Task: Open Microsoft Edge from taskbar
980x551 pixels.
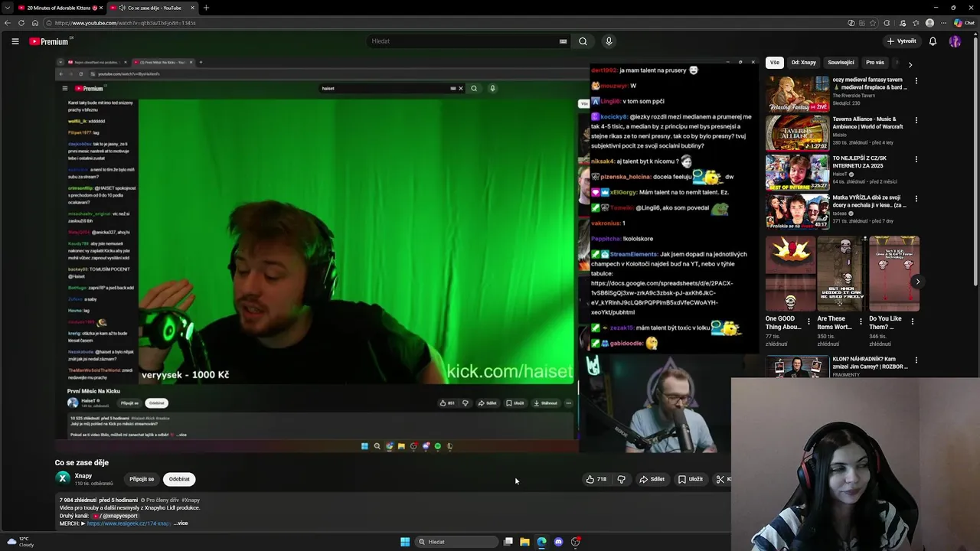Action: tap(541, 542)
